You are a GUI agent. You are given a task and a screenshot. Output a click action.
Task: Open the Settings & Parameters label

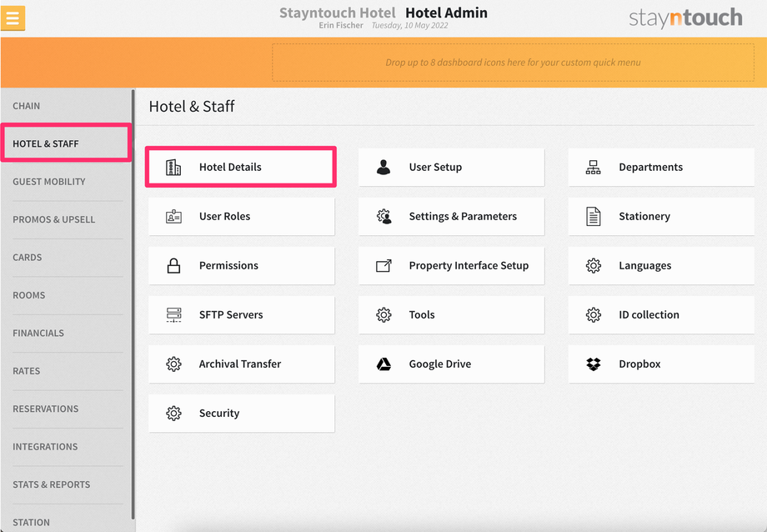coord(463,216)
